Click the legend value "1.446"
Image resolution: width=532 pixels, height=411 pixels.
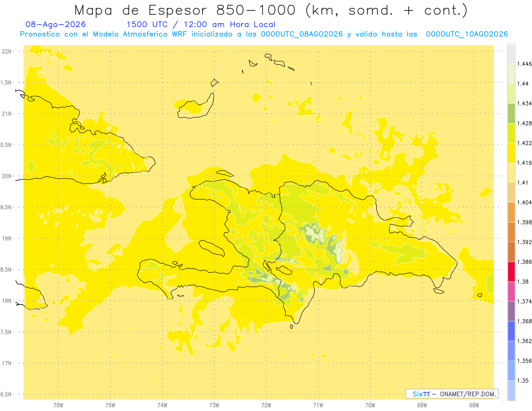(x=524, y=64)
